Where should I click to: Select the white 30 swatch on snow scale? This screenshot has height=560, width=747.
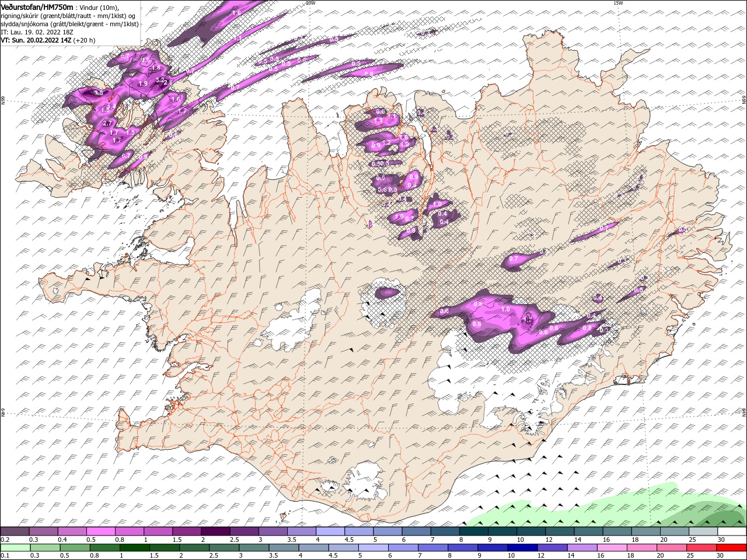pos(732,531)
